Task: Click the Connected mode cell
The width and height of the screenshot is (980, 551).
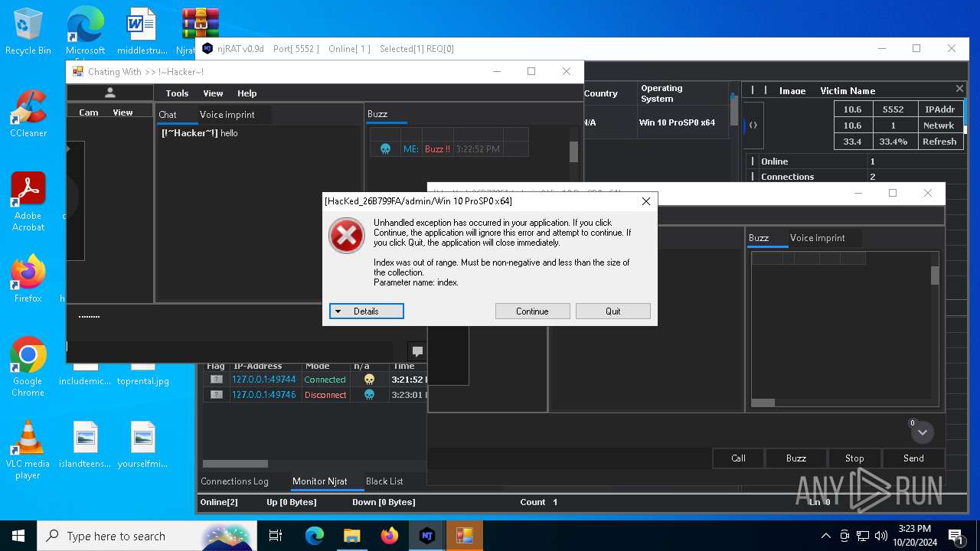Action: click(325, 380)
